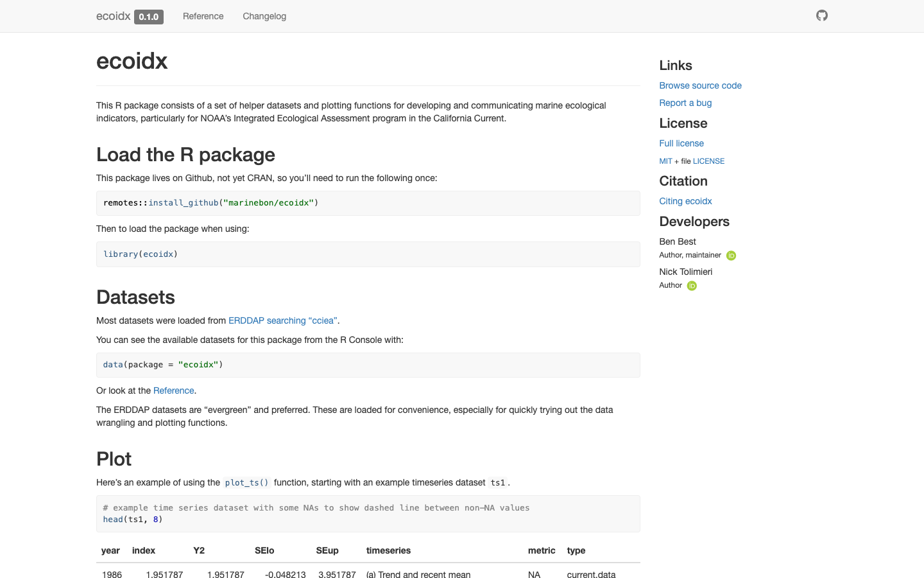Click the install_github function in code block
924x578 pixels.
click(x=184, y=203)
